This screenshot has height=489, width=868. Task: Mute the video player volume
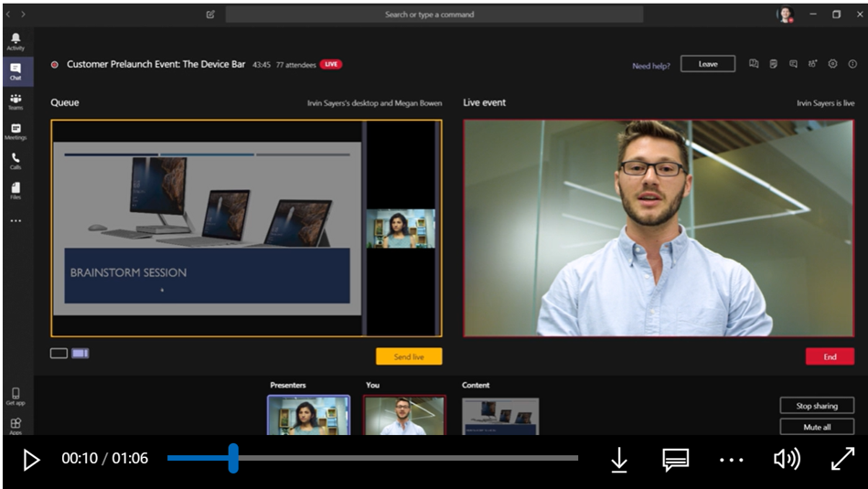tap(787, 459)
